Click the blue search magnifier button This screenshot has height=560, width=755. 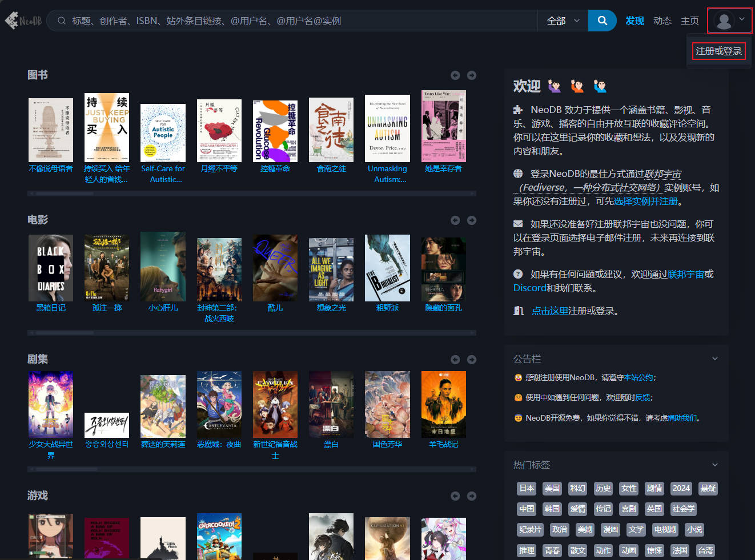click(602, 21)
